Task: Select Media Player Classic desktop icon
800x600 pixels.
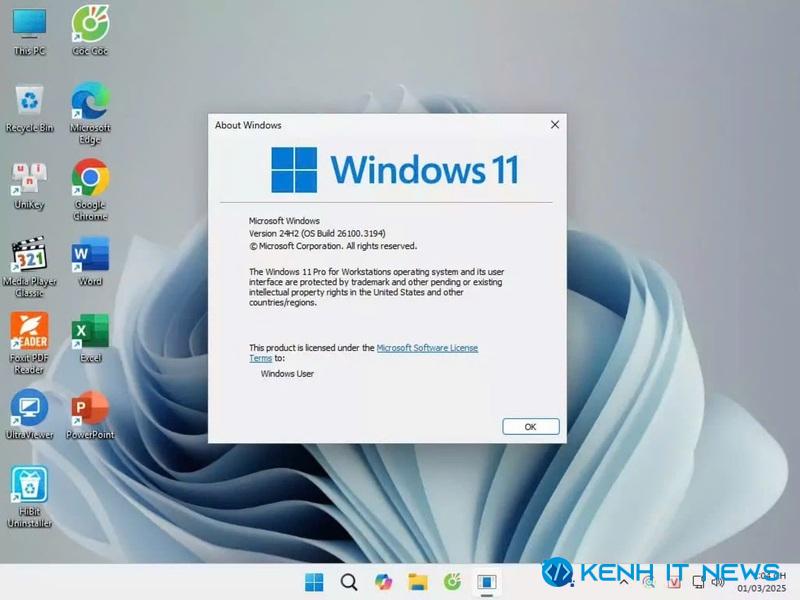Action: 29,267
